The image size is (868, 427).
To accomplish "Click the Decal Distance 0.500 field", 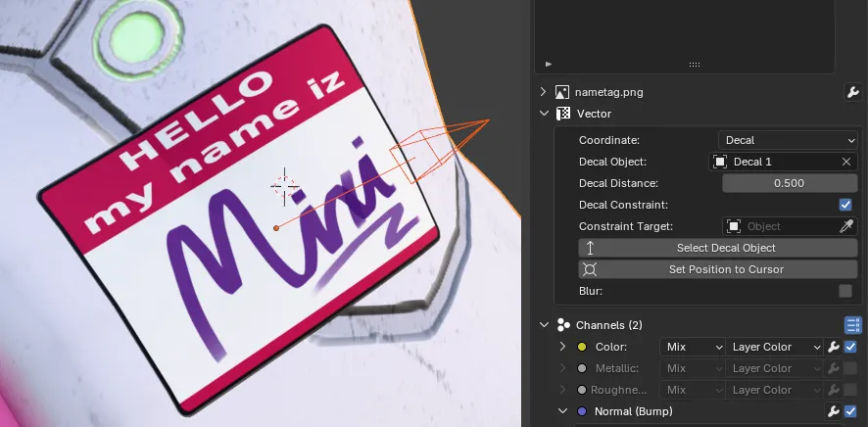I will (x=790, y=183).
